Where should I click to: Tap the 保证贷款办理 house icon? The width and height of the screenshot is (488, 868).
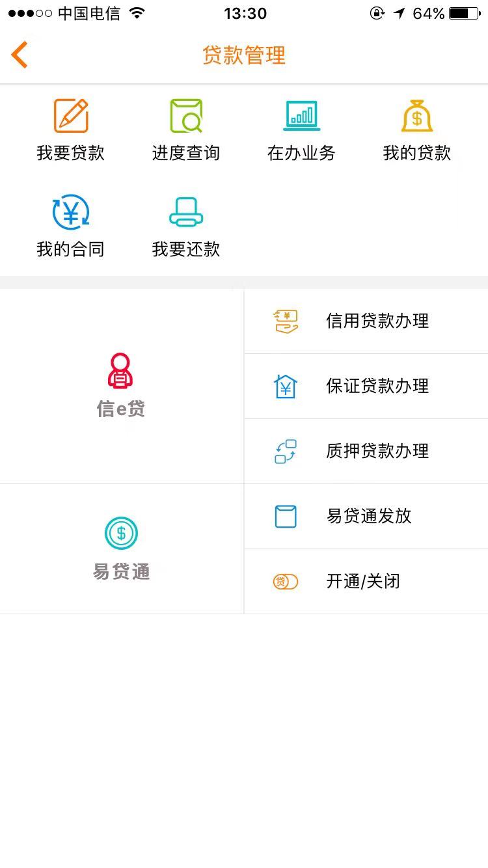point(286,387)
